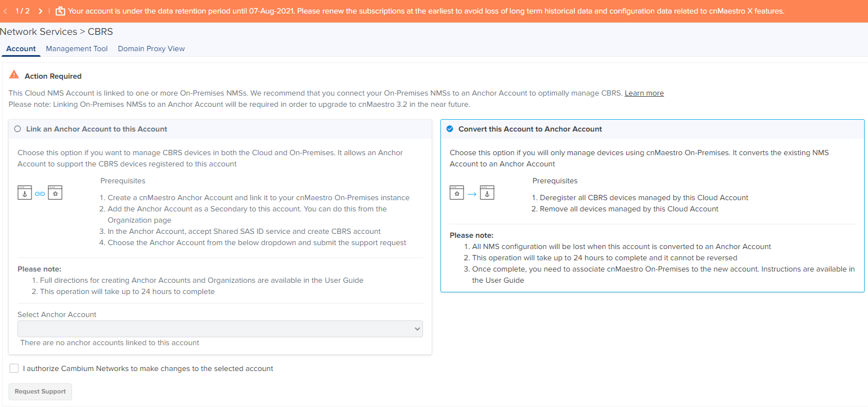Image resolution: width=868 pixels, height=407 pixels.
Task: Go to the previous banner notification
Action: coord(6,11)
